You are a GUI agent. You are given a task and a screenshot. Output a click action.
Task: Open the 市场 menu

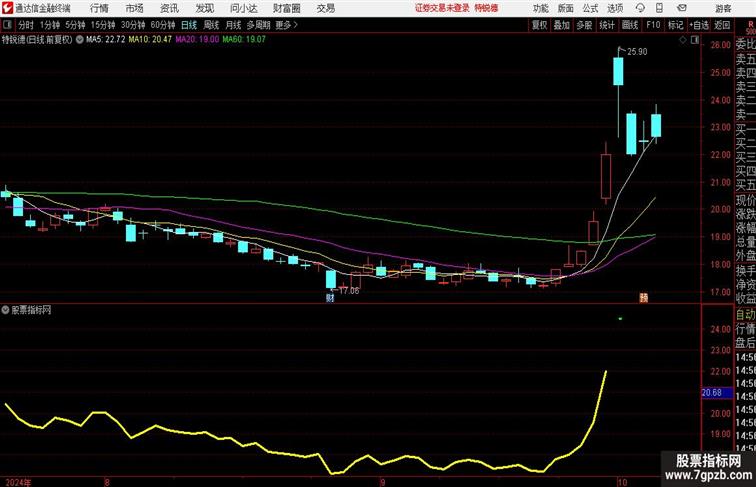click(x=135, y=8)
